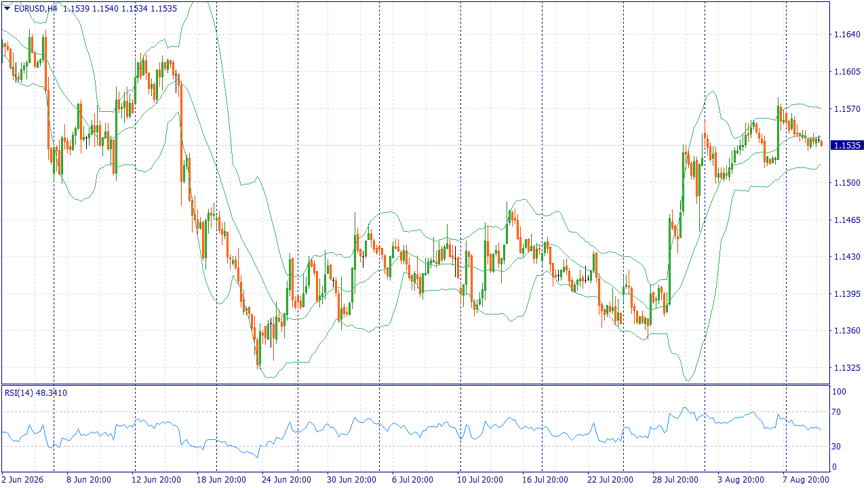
Task: Click the 7 Aug 20:00 time label
Action: click(805, 480)
